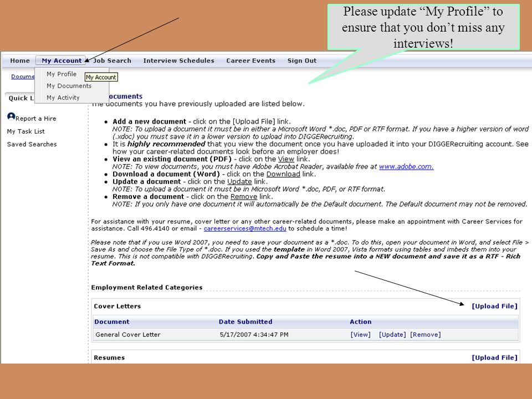Viewport: 532px width, 399px height.
Task: Open the Report a Hire quick link
Action: pos(35,119)
